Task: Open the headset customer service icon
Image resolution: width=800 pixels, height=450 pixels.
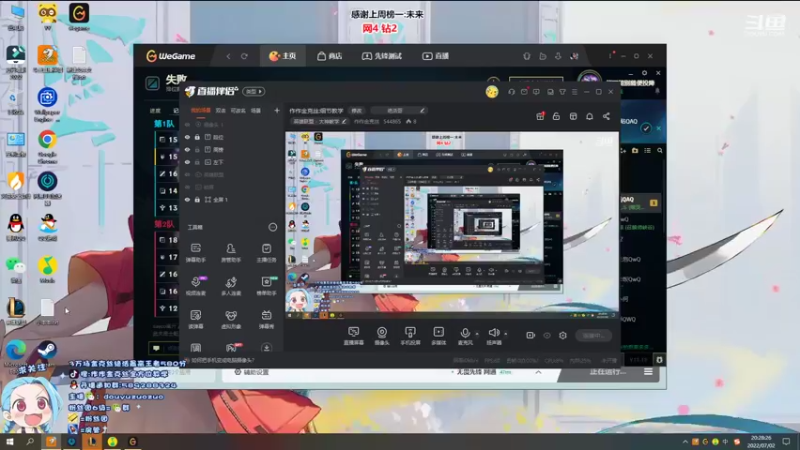Action: [x=511, y=92]
